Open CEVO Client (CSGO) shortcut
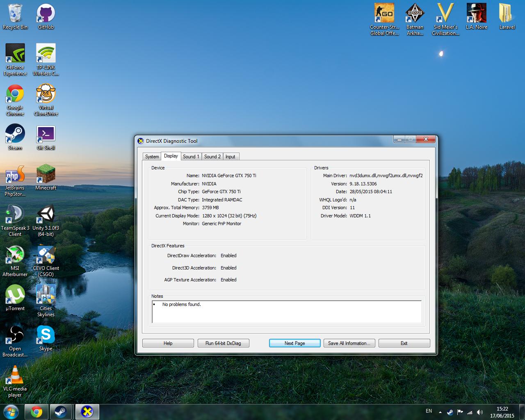 46,261
